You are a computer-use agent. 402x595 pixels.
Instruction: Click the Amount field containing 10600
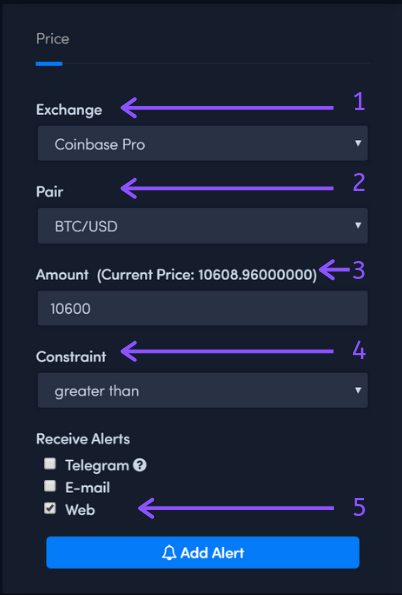point(203,308)
